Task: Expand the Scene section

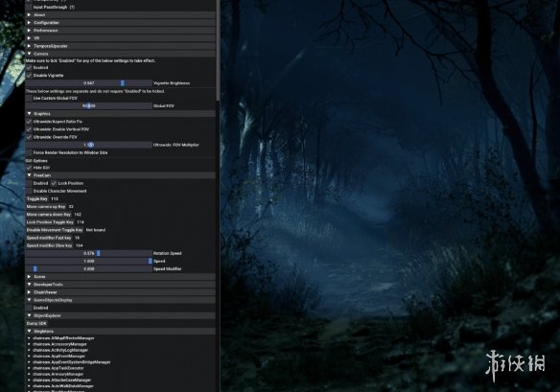Action: pyautogui.click(x=120, y=277)
